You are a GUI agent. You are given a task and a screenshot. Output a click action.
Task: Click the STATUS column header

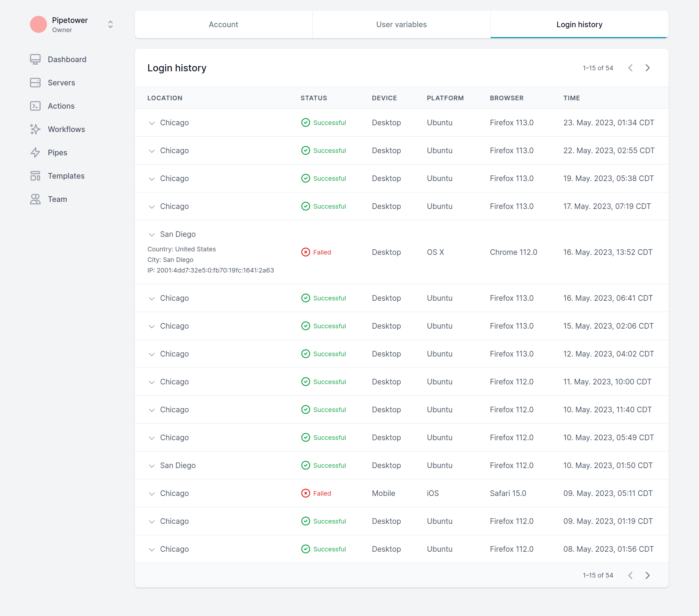[x=314, y=98]
